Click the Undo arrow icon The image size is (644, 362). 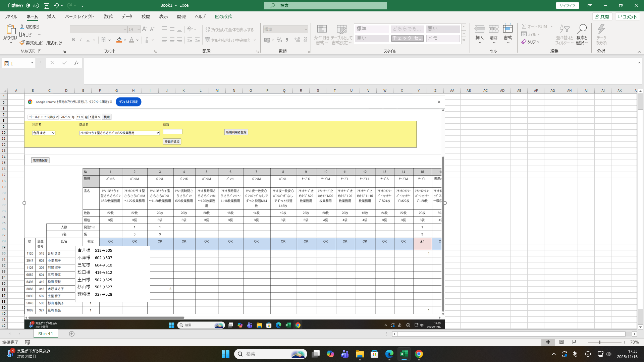[x=56, y=6]
